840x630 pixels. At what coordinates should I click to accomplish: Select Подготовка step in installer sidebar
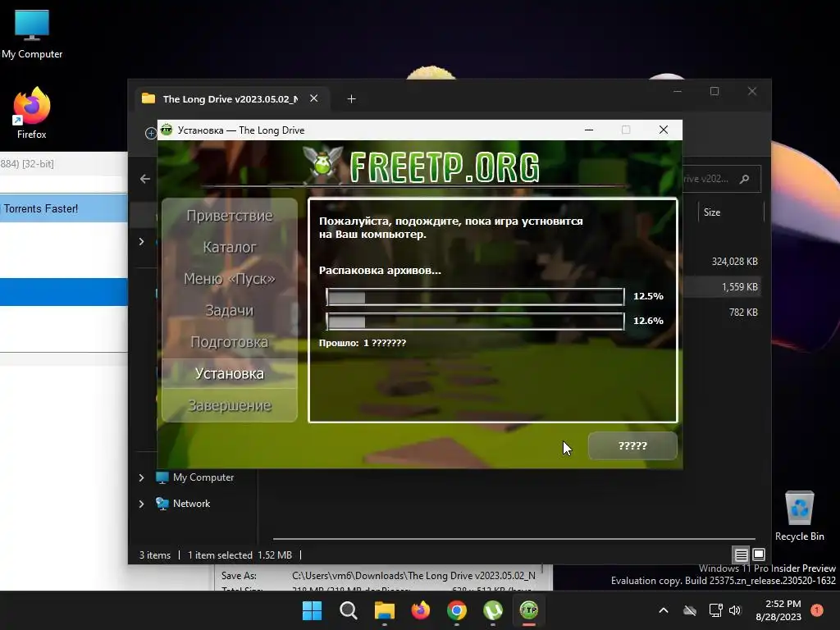(x=230, y=342)
